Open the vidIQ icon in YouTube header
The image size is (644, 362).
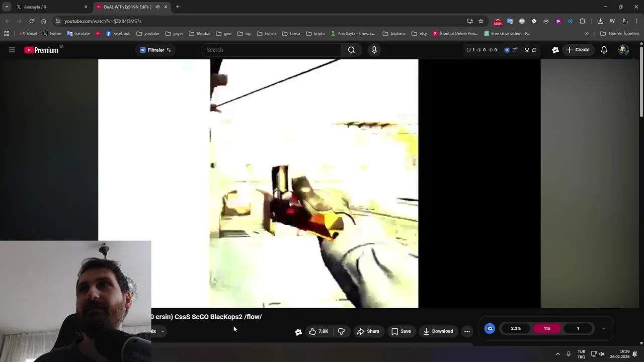pyautogui.click(x=507, y=50)
